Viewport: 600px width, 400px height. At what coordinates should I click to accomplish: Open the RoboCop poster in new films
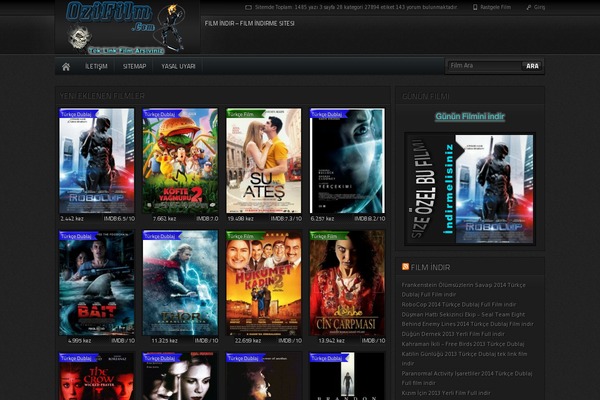pos(97,161)
